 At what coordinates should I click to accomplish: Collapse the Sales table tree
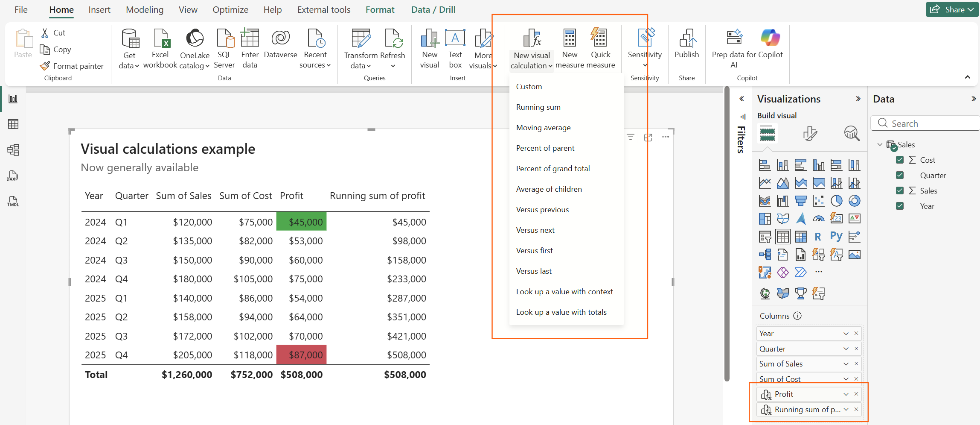click(880, 145)
